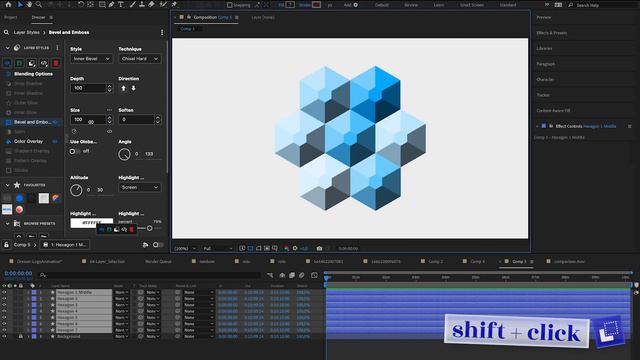
Task: Open the Technique dropdown showing Chisel Hard
Action: pyautogui.click(x=140, y=59)
